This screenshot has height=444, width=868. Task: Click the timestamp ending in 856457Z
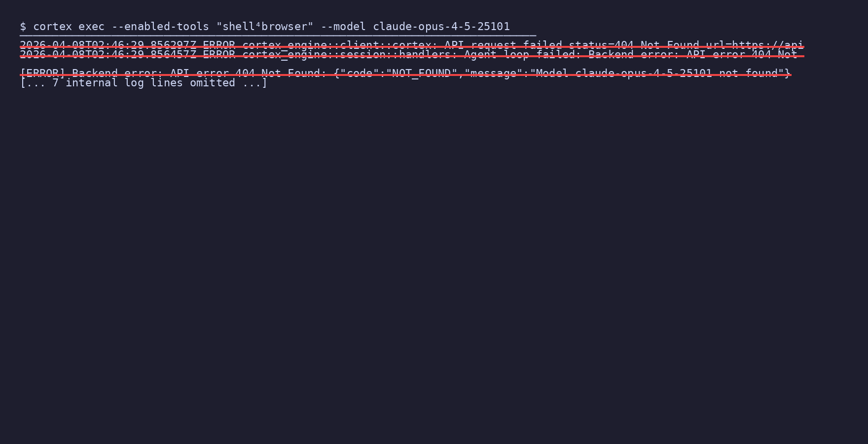[108, 55]
